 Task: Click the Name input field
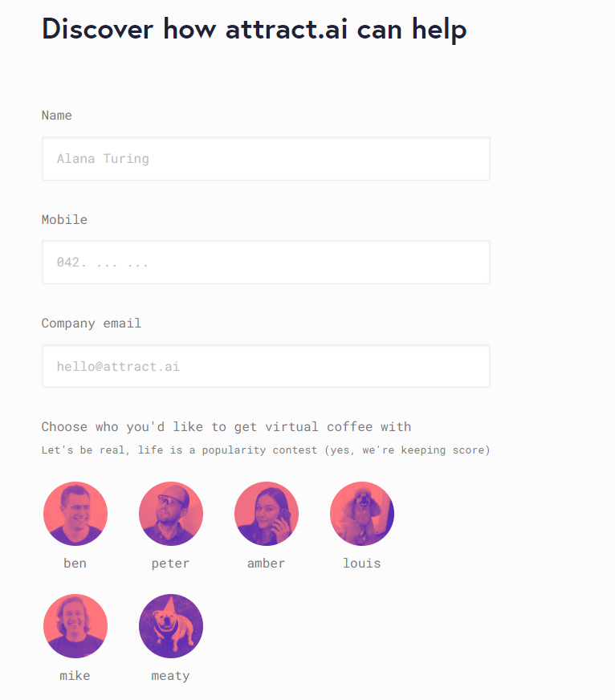[266, 158]
